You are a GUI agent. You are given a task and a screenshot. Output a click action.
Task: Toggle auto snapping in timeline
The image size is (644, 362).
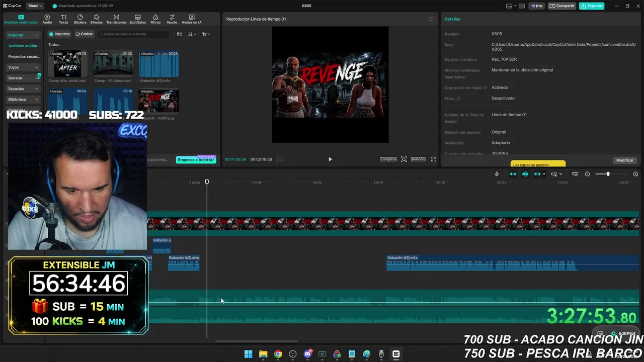tap(525, 174)
